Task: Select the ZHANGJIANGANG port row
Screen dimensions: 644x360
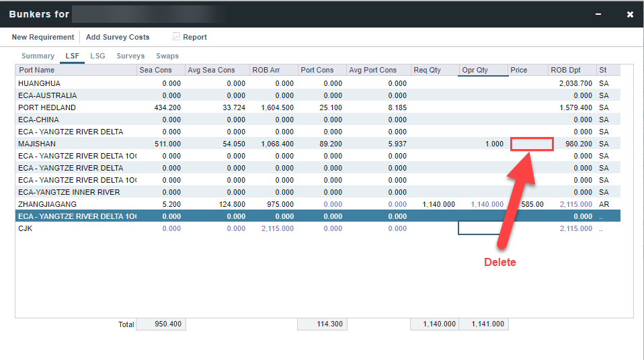Action: (x=48, y=204)
